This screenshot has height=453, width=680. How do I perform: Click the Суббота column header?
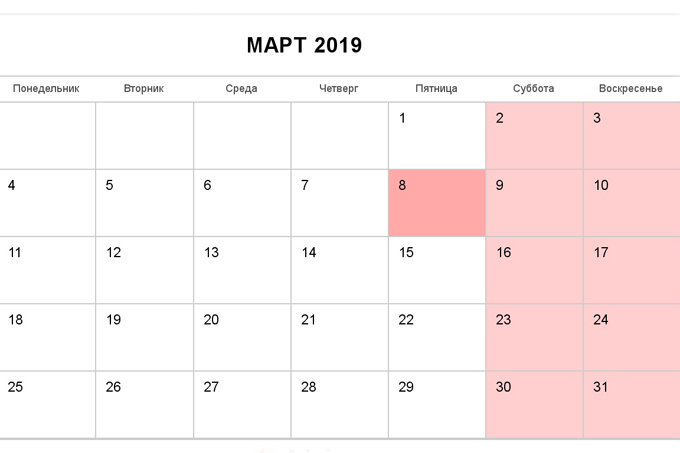click(x=533, y=88)
